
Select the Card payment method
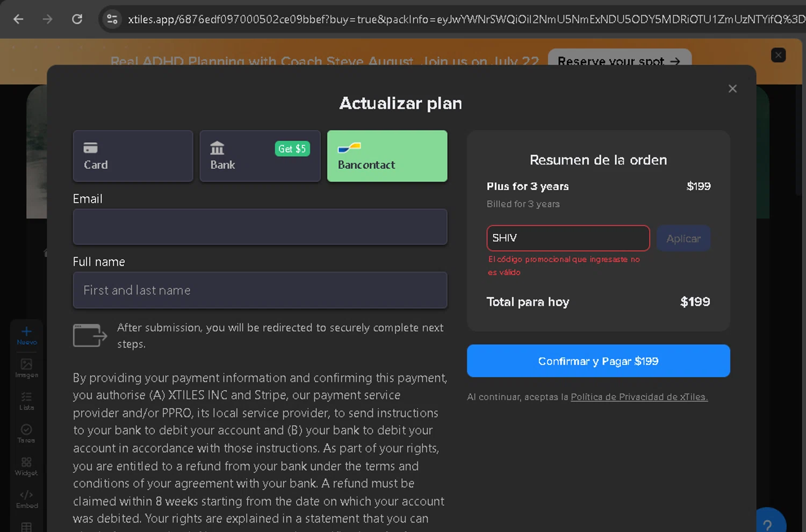pyautogui.click(x=133, y=156)
